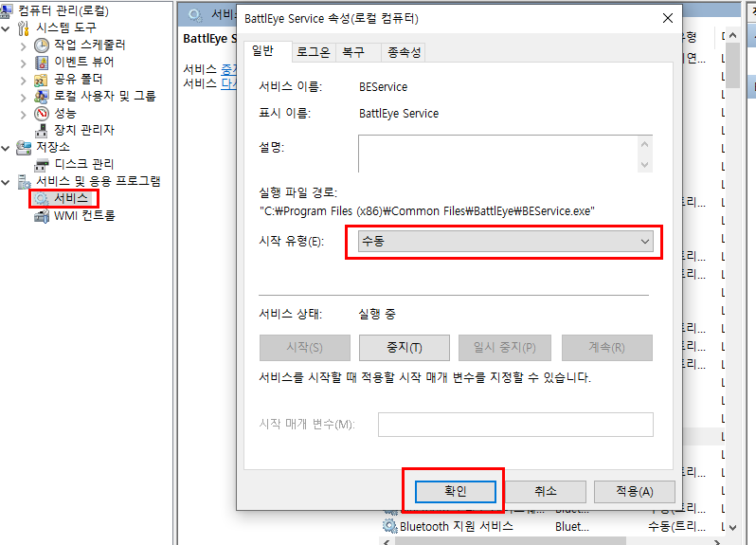Click the Computer Management (Local) root icon
Image resolution: width=756 pixels, height=545 pixels.
point(7,10)
